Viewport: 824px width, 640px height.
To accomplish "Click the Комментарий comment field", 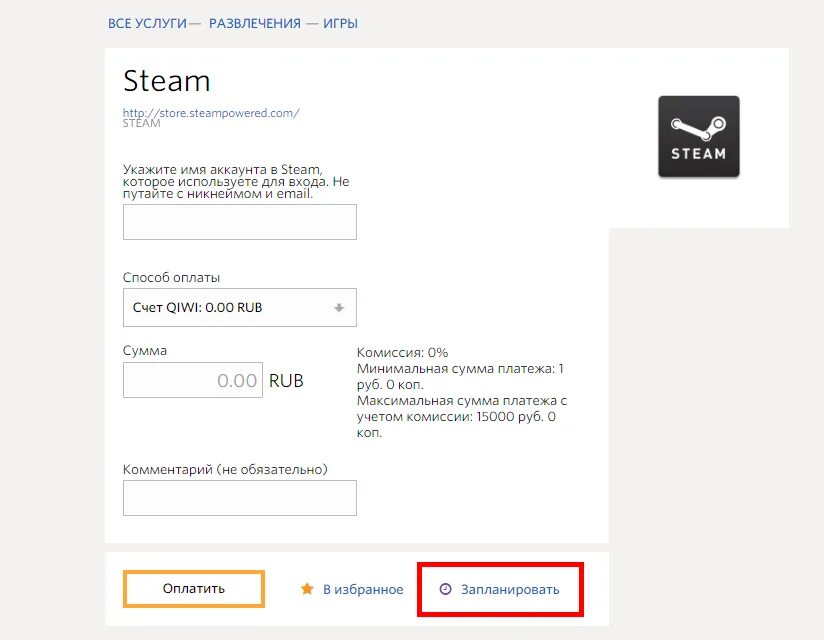I will click(x=240, y=498).
